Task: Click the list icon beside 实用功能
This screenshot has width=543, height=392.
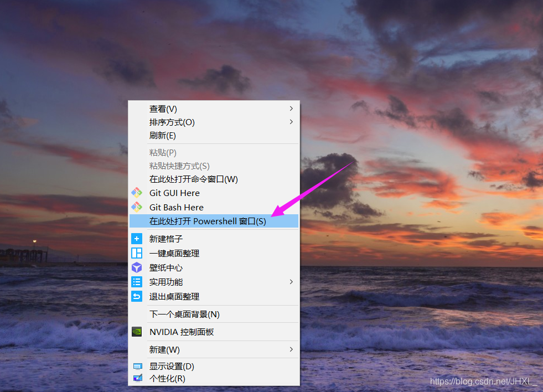Action: 137,282
